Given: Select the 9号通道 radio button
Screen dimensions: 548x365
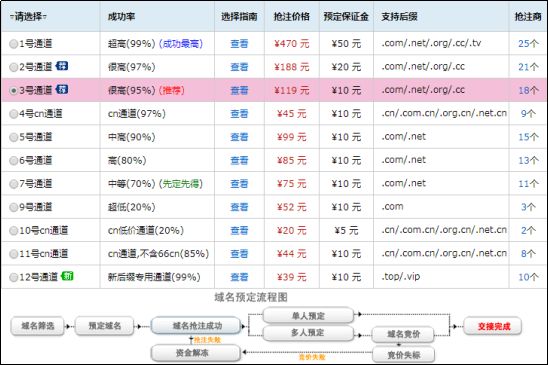Looking at the screenshot, I should (13, 207).
